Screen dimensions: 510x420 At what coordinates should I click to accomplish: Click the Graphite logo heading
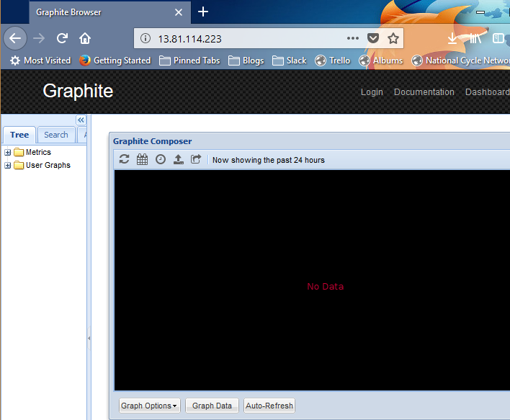pyautogui.click(x=78, y=91)
